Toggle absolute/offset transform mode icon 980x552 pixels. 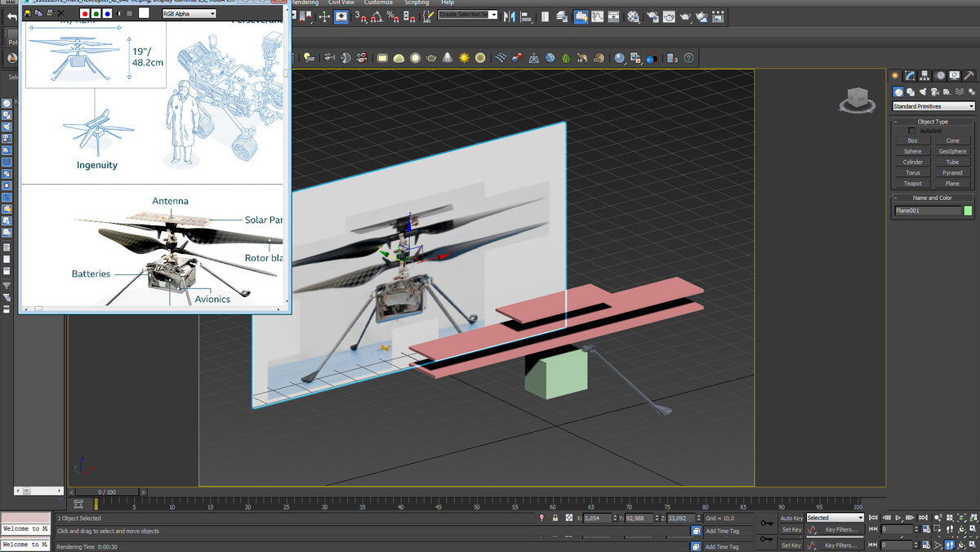point(568,518)
